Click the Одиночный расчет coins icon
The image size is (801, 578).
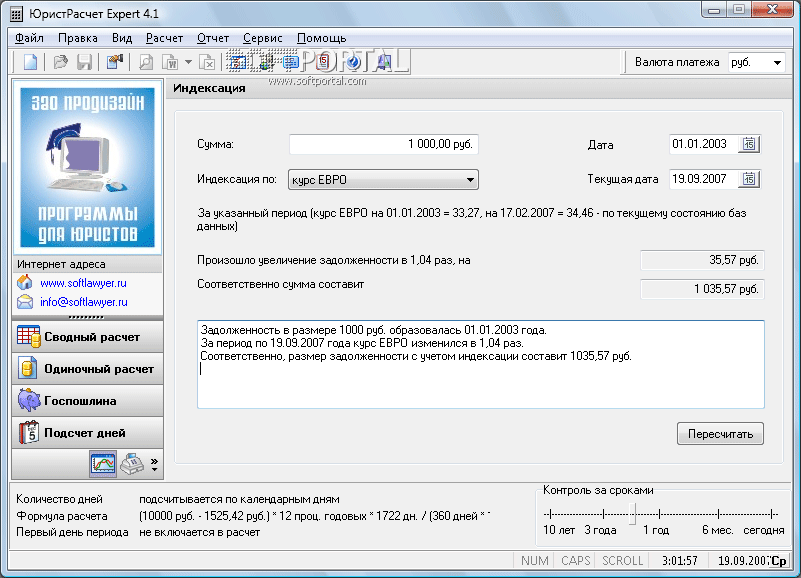coord(28,368)
